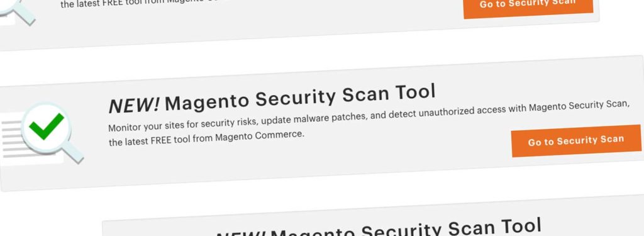This screenshot has width=644, height=236.
Task: Click the green checkmark inside the magnifier
Action: coord(46,126)
